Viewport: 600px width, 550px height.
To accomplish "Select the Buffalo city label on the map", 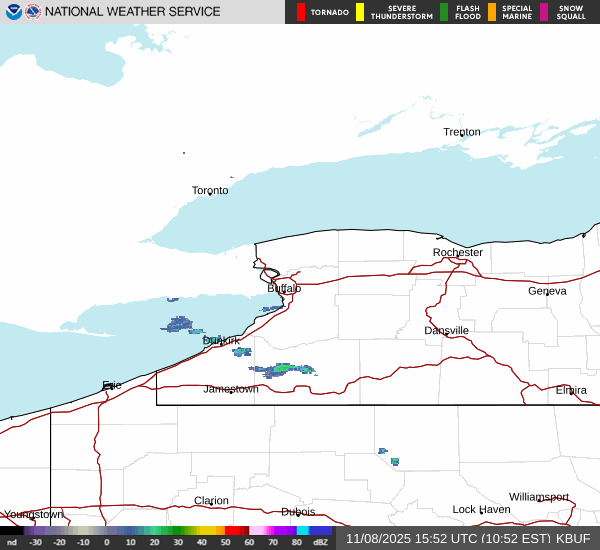I will click(x=284, y=288).
